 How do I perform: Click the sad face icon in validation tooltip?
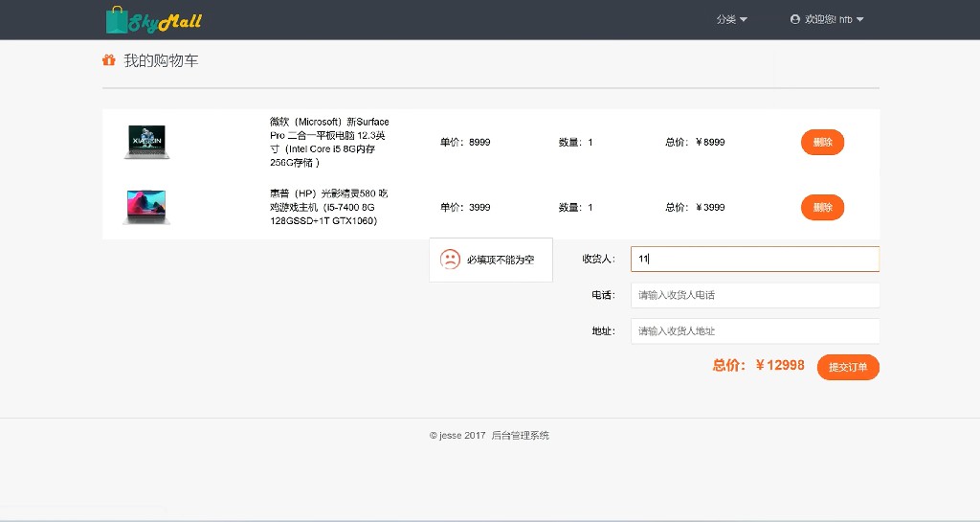(x=450, y=260)
